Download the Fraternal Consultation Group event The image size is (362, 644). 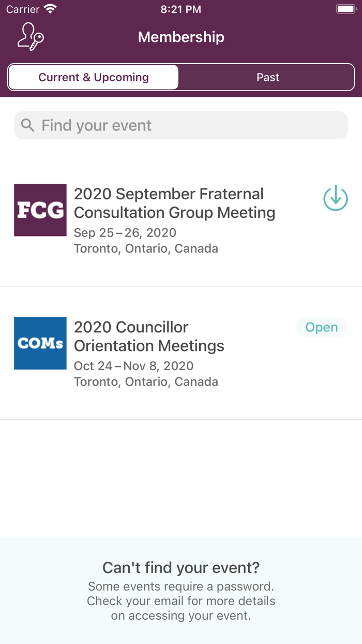[x=336, y=198]
